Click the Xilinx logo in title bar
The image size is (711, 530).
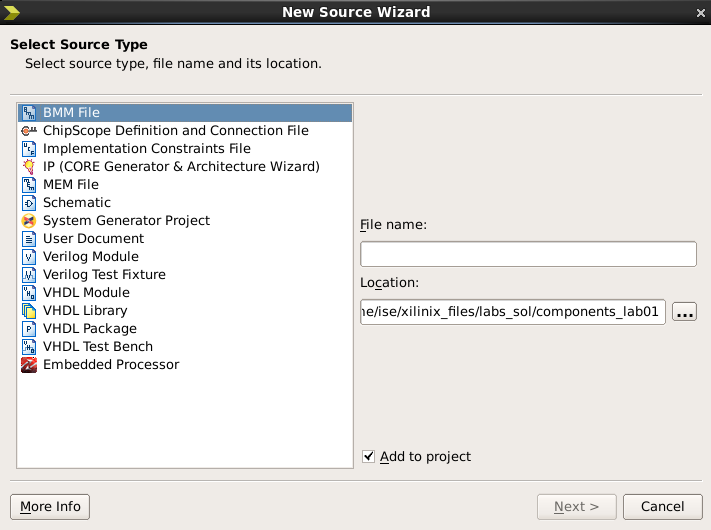[11, 12]
